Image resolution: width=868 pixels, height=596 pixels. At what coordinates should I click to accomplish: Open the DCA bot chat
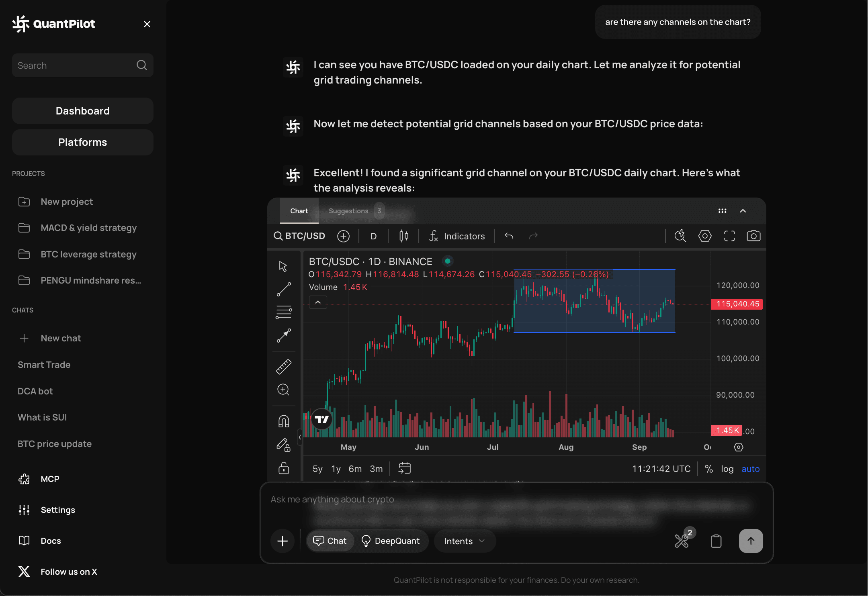click(x=35, y=391)
